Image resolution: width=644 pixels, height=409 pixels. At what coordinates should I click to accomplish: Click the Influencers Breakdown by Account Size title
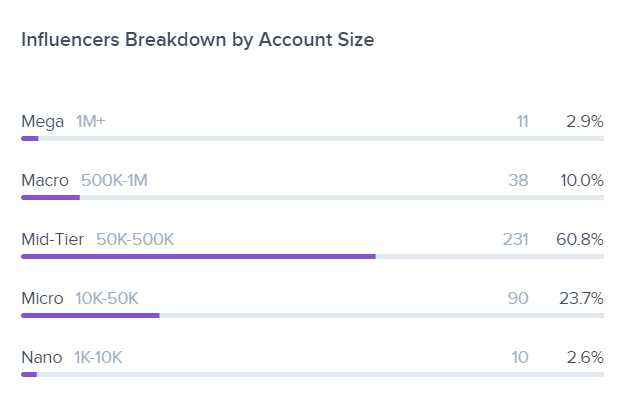[198, 39]
